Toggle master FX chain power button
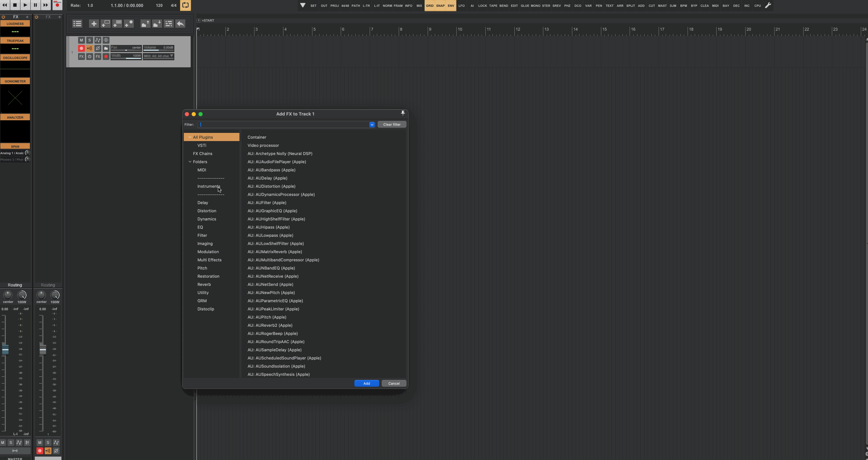 pos(3,17)
